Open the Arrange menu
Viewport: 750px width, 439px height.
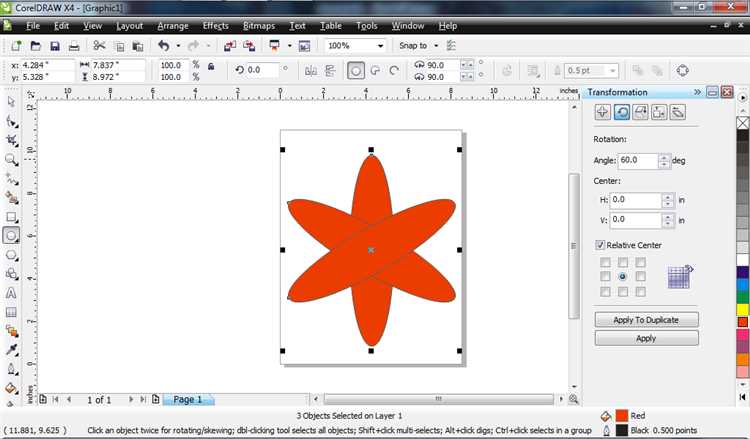[x=173, y=26]
